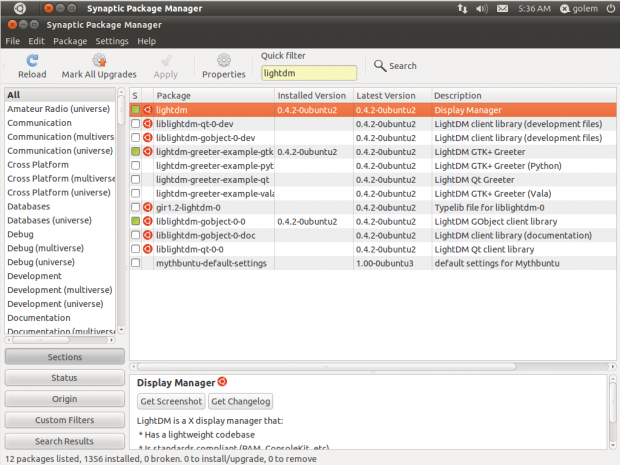Viewport: 620px width, 465px height.
Task: Toggle the checkbox for mythbuntu-default-settings
Action: coord(135,263)
